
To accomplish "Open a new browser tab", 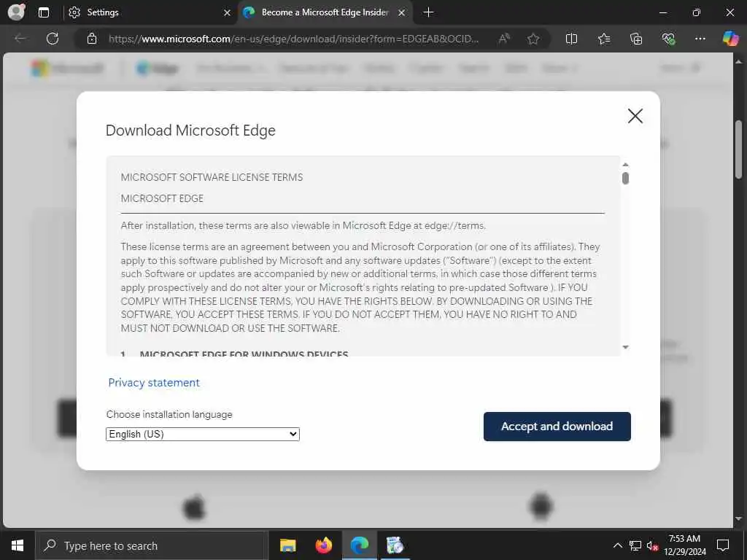I will pyautogui.click(x=428, y=12).
